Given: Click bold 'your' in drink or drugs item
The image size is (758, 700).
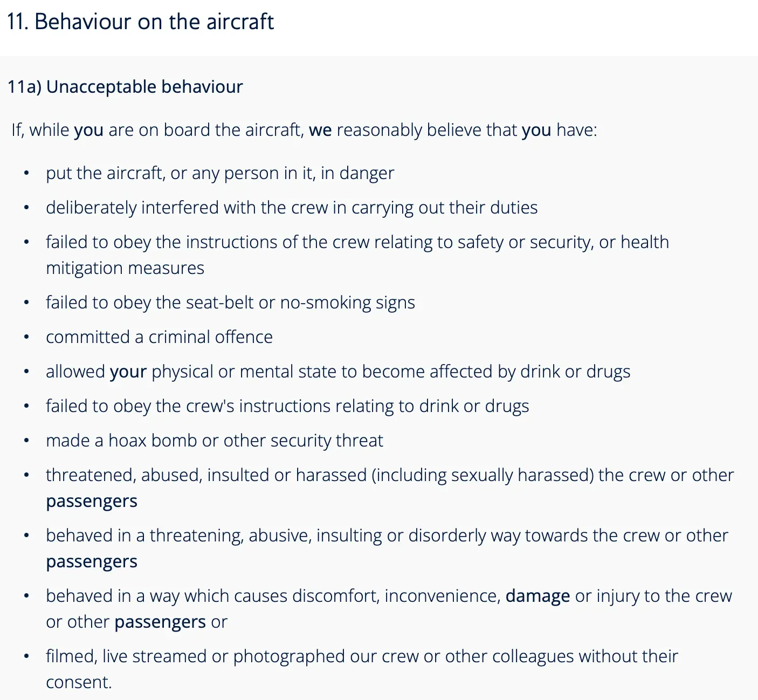Looking at the screenshot, I should pyautogui.click(x=128, y=372).
